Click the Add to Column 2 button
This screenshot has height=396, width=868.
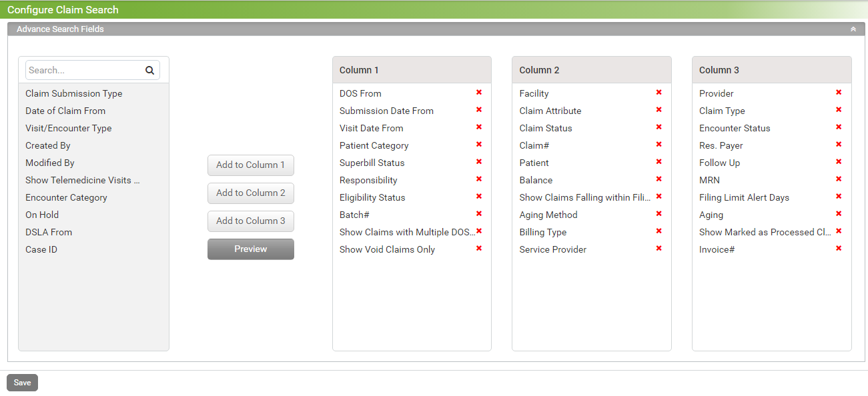[x=250, y=193]
